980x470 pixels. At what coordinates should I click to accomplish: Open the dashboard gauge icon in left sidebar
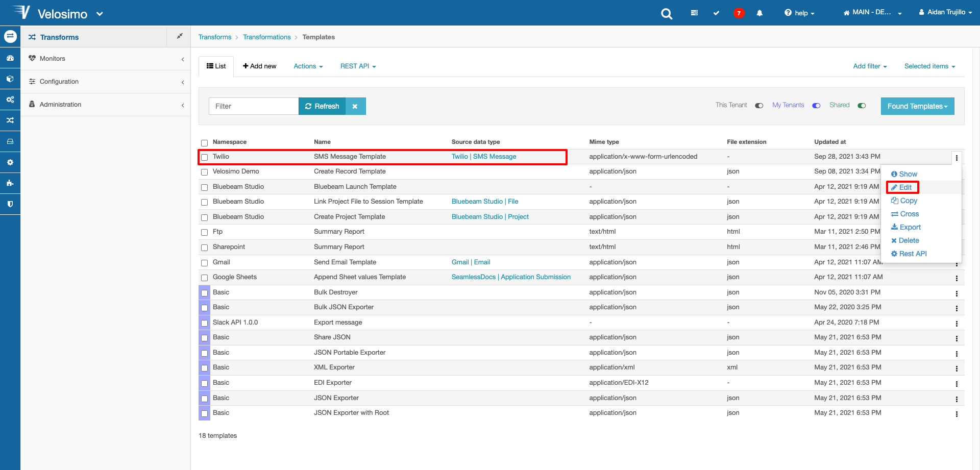(x=10, y=58)
